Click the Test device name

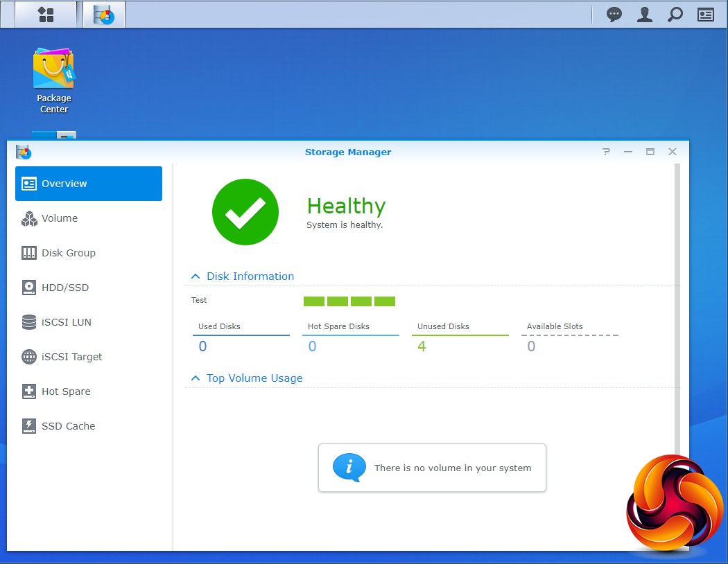point(199,300)
